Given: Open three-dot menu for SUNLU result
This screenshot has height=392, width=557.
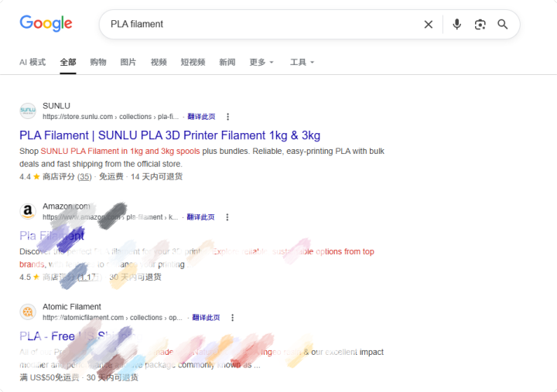Looking at the screenshot, I should coord(227,117).
